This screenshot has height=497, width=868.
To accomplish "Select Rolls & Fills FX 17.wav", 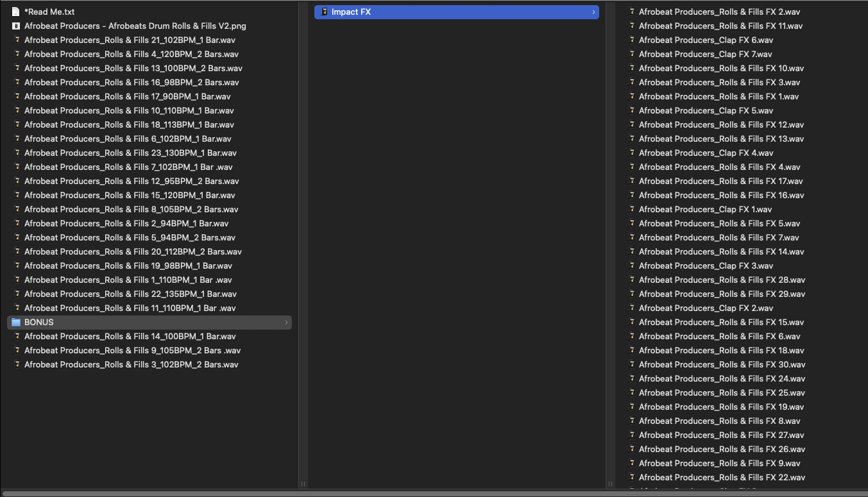I will tap(720, 181).
